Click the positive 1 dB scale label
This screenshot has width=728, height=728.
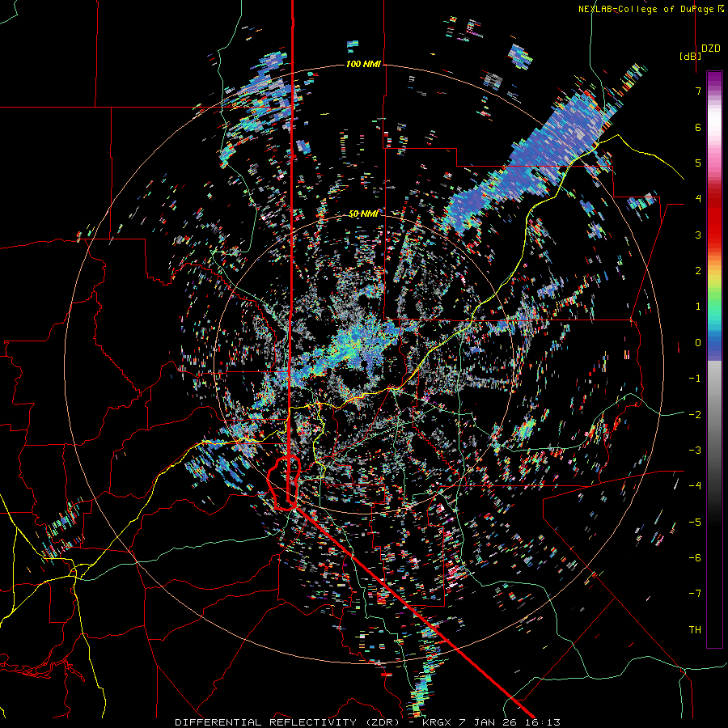[x=698, y=307]
